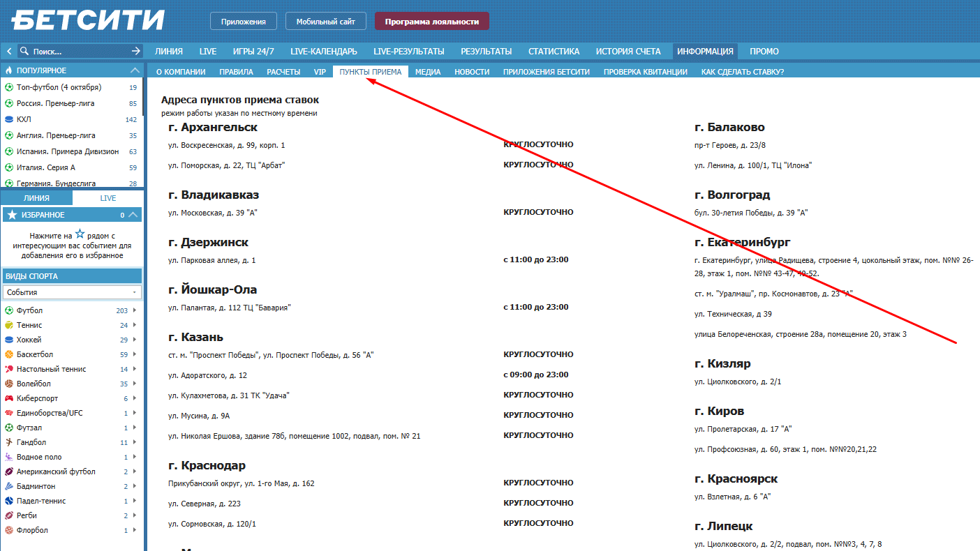Click the basketball icon next to Баскетбол
This screenshot has height=551, width=980.
tap(9, 354)
